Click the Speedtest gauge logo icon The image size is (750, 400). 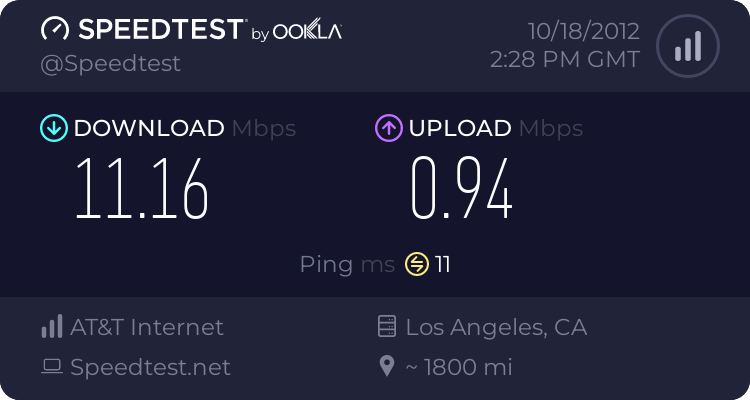pos(55,29)
